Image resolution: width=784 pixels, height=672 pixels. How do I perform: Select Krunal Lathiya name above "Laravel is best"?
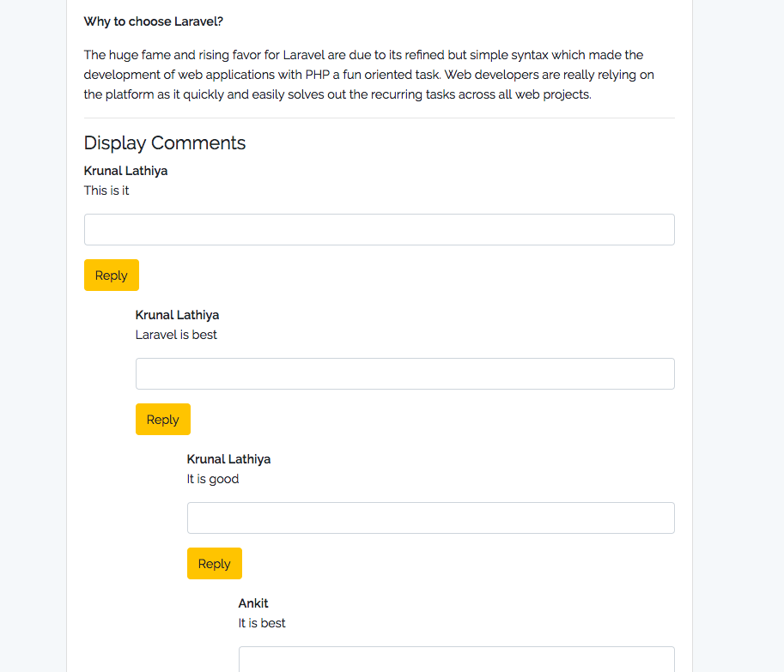tap(178, 315)
